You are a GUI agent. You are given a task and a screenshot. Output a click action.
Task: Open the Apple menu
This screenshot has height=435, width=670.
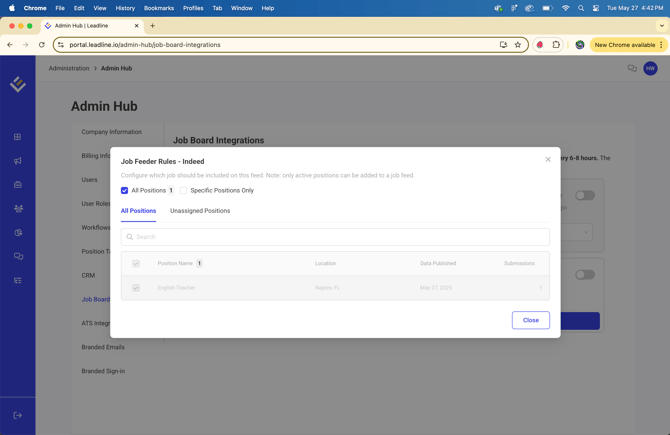12,8
